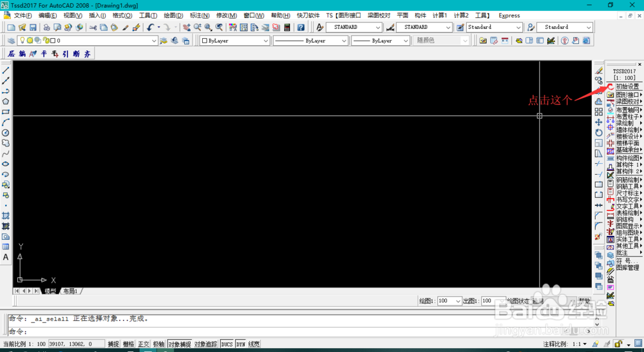Expand the 图形接口 side menu entry
Image resolution: width=644 pixels, height=352 pixels.
(629, 95)
